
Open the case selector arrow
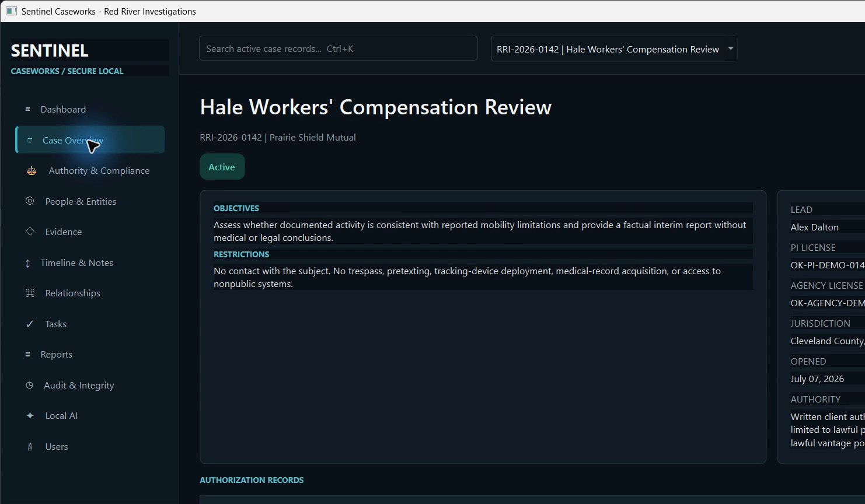click(730, 49)
